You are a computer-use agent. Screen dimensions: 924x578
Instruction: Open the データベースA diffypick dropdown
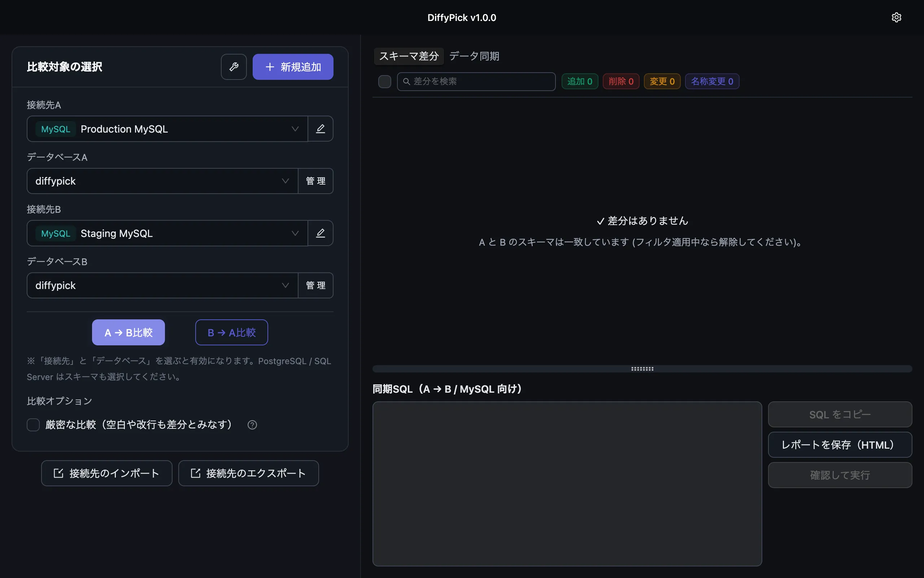click(x=162, y=181)
